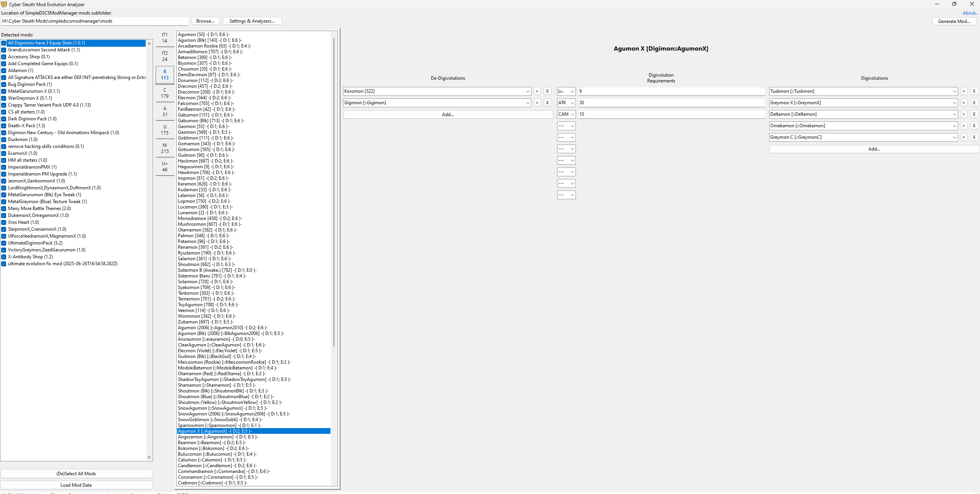Toggle GrandLocomon Second Attack mod checkbox
Image resolution: width=980 pixels, height=494 pixels.
(x=4, y=50)
